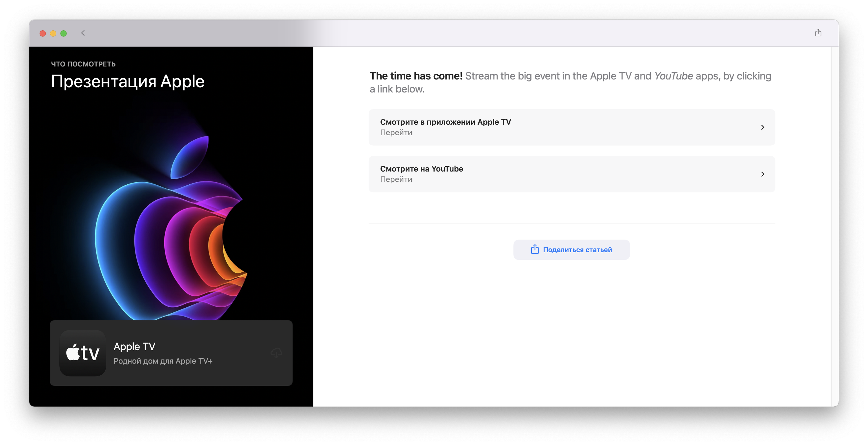Click the Родной дом для Apple TV+ subtitle
The image size is (868, 445).
[163, 361]
